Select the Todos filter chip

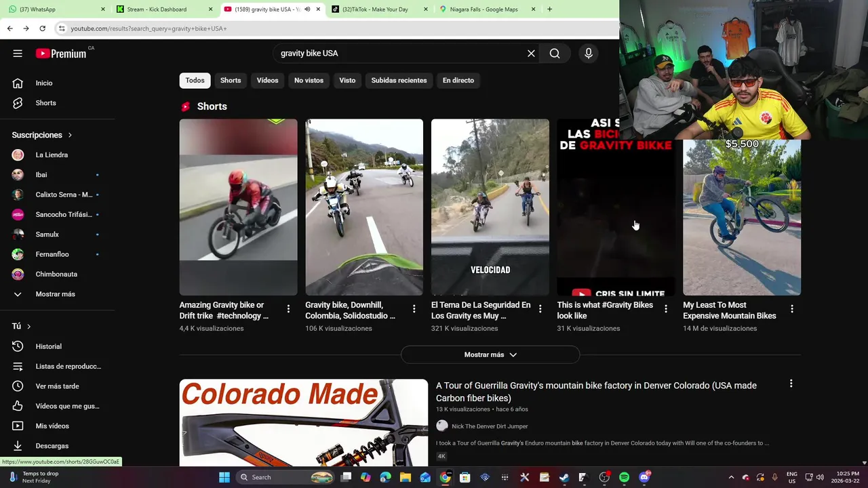[x=195, y=81]
